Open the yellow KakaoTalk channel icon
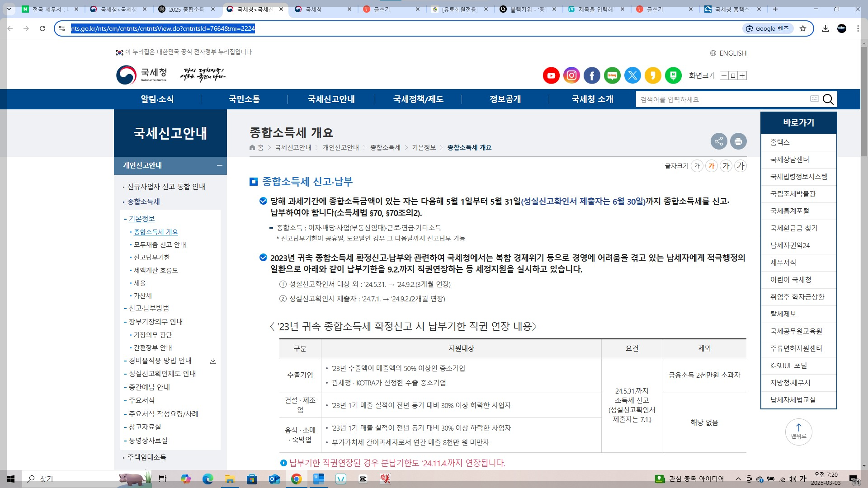 [653, 75]
